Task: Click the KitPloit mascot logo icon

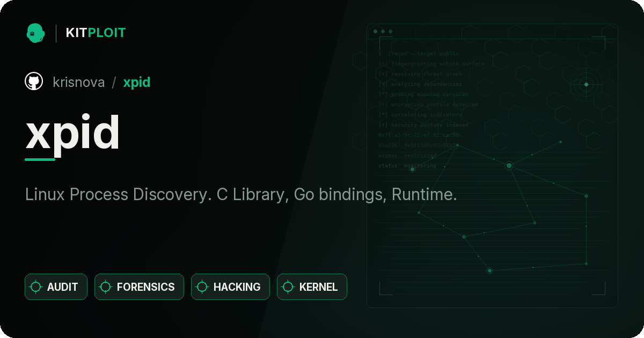Action: 35,33
